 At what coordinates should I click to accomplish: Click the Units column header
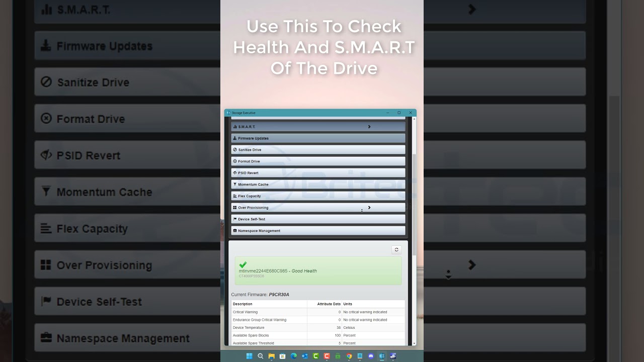tap(348, 304)
